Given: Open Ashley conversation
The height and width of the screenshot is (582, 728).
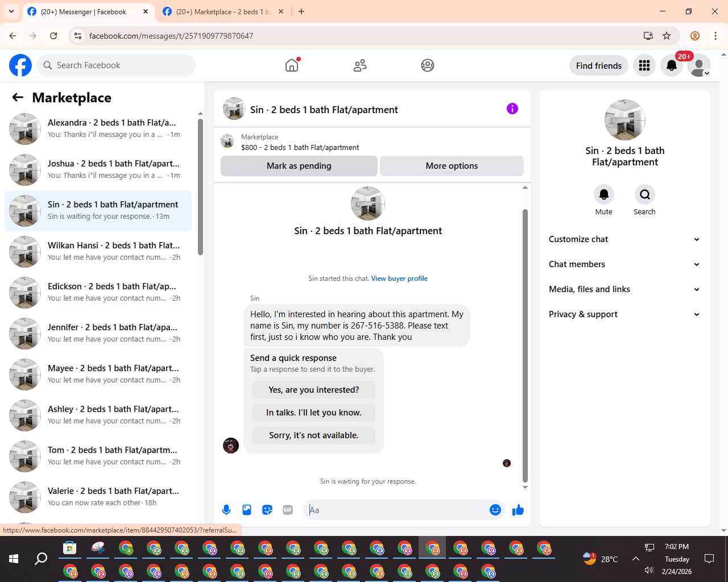Looking at the screenshot, I should (x=98, y=415).
